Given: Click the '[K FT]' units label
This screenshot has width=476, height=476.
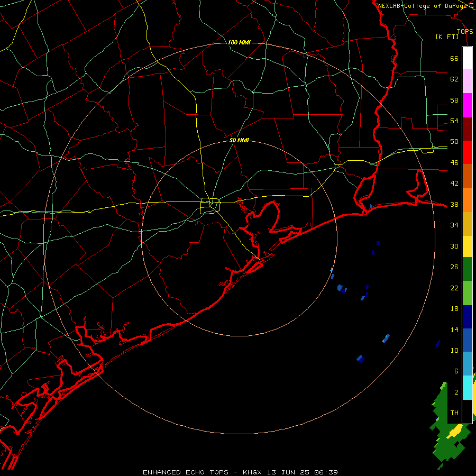Looking at the screenshot, I should (x=447, y=36).
